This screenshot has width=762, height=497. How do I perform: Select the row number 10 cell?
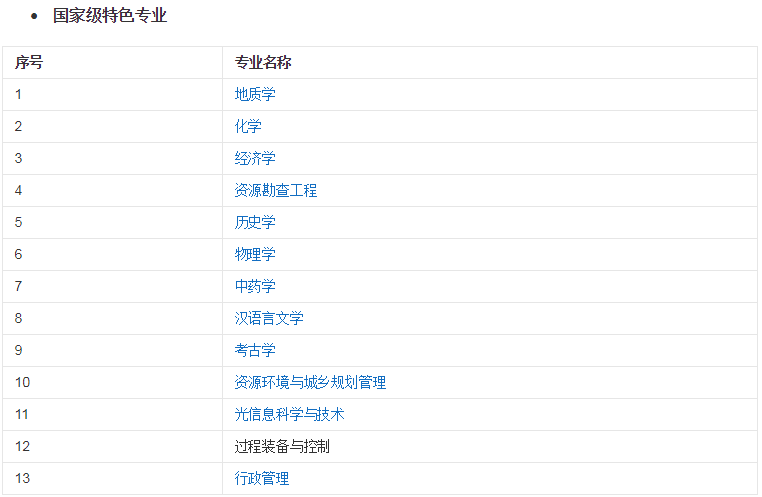click(x=23, y=383)
